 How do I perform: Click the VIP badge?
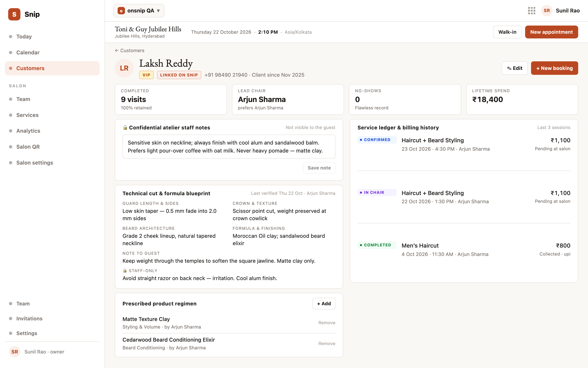(146, 75)
